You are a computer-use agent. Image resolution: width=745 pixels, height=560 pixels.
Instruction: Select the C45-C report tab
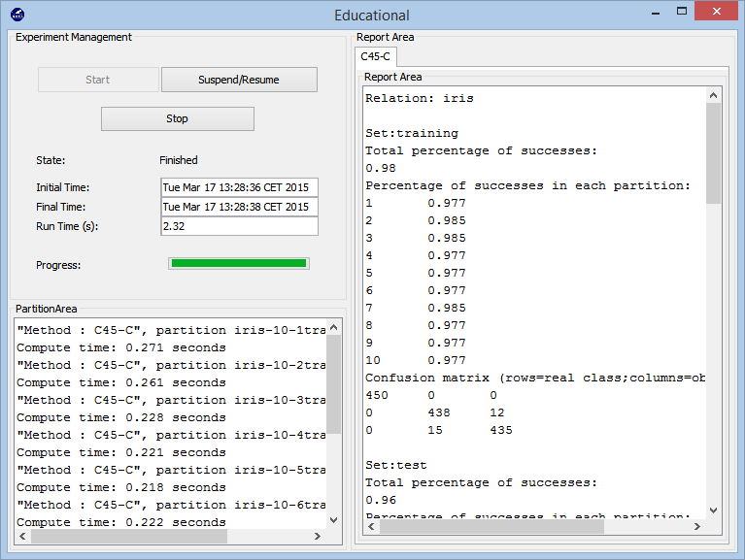375,56
